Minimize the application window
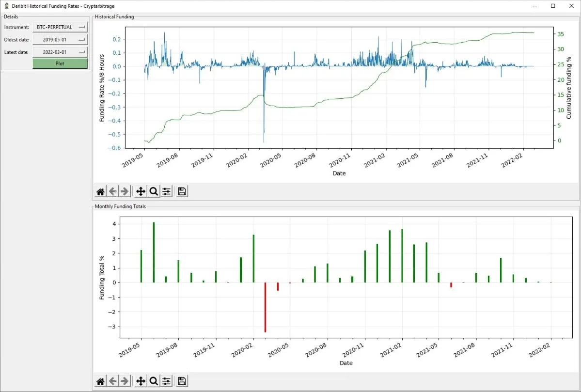The height and width of the screenshot is (392, 581). point(535,6)
